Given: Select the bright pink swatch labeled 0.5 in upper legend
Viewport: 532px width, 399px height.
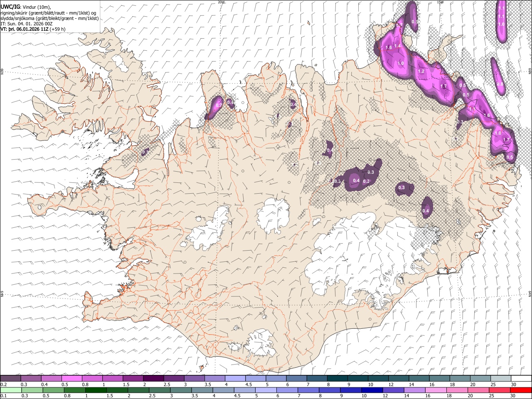Looking at the screenshot, I should pyautogui.click(x=71, y=378).
